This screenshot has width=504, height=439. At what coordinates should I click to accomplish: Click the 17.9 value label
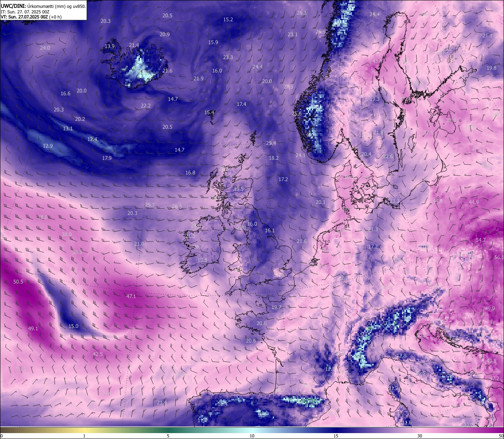coord(107,158)
